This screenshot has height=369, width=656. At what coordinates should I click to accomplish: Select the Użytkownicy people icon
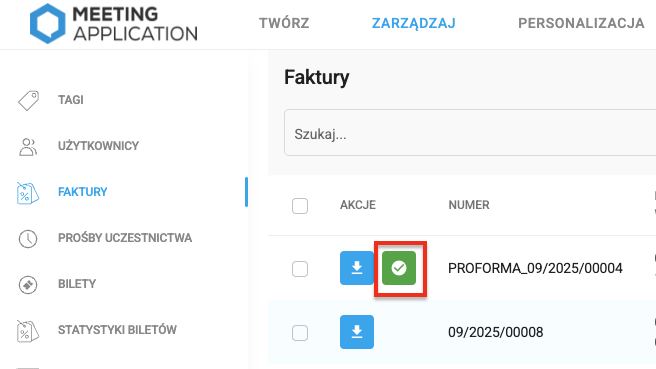pyautogui.click(x=28, y=147)
